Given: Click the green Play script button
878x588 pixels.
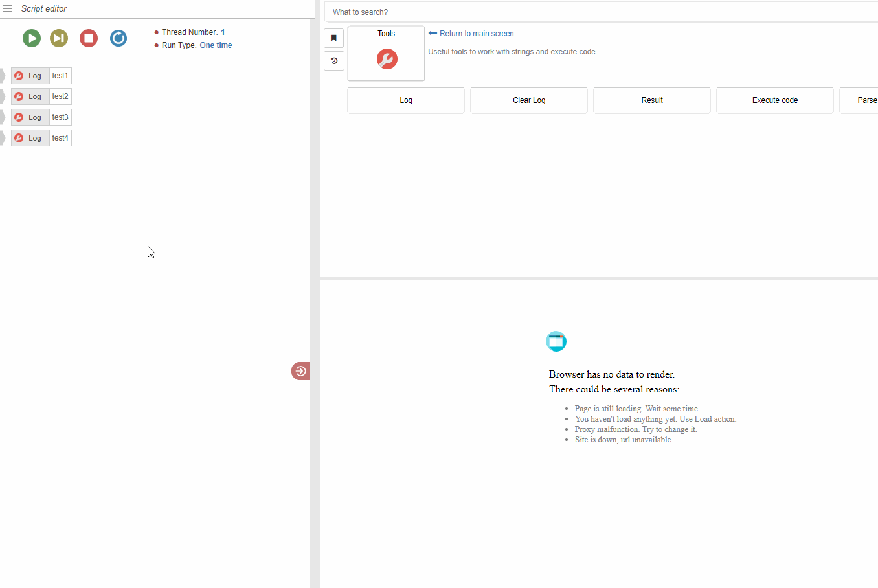Looking at the screenshot, I should coord(32,38).
